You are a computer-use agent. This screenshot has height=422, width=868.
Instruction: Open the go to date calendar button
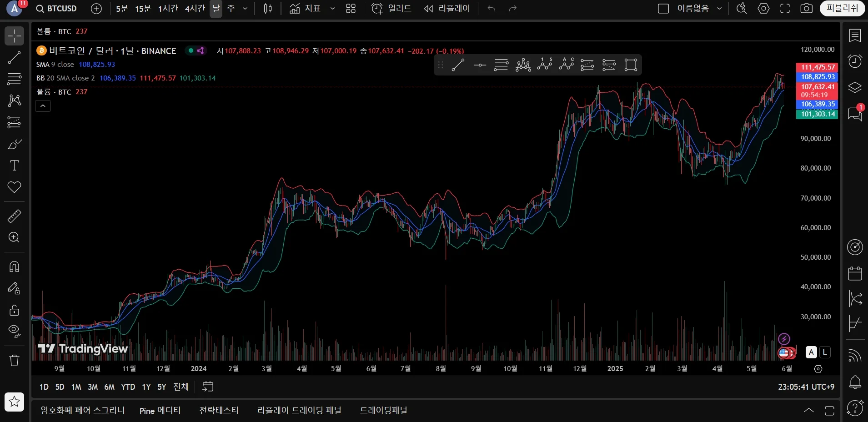[x=208, y=387]
